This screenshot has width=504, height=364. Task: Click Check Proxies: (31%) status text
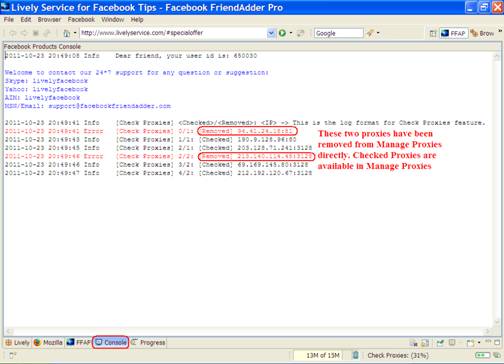point(398,355)
